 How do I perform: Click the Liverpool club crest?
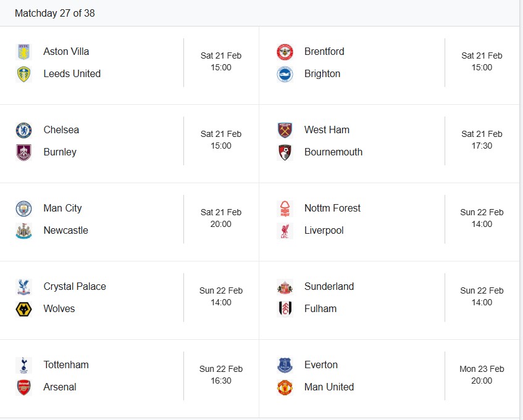pyautogui.click(x=285, y=231)
